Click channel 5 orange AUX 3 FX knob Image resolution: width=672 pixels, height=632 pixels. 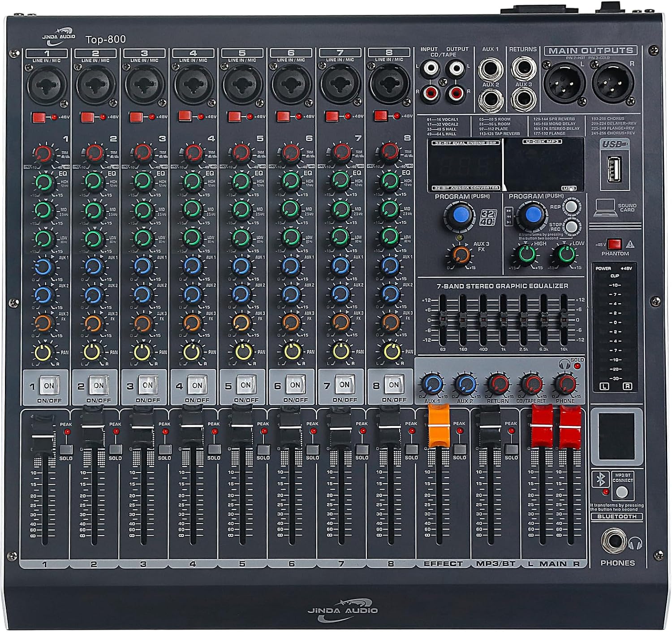[241, 322]
